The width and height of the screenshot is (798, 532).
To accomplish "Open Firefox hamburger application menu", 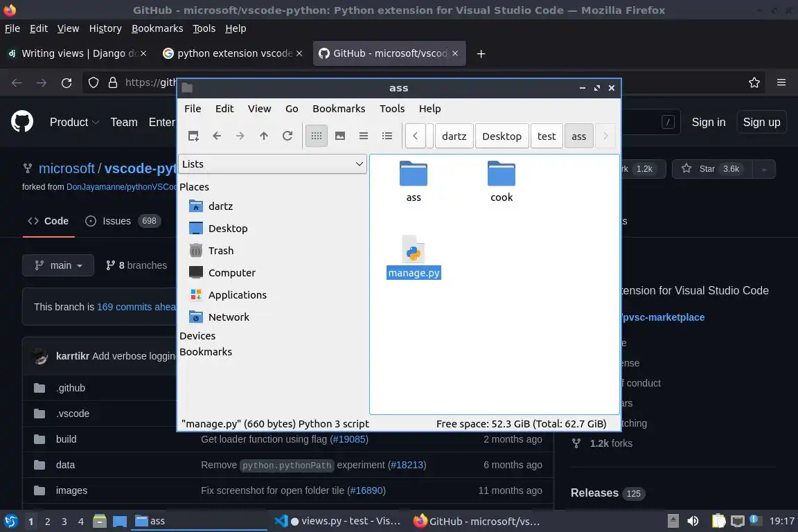I will tap(781, 82).
